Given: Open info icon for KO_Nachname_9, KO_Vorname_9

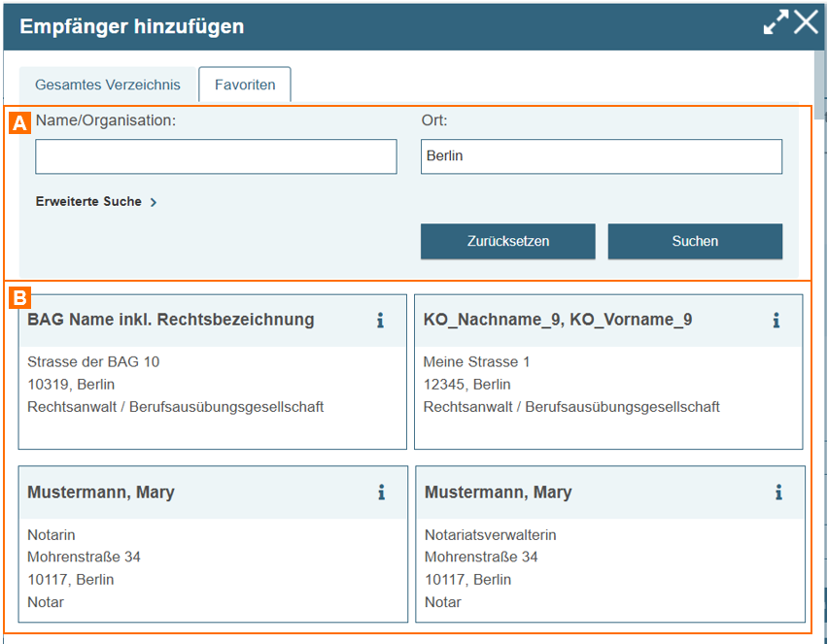Looking at the screenshot, I should coord(776,321).
